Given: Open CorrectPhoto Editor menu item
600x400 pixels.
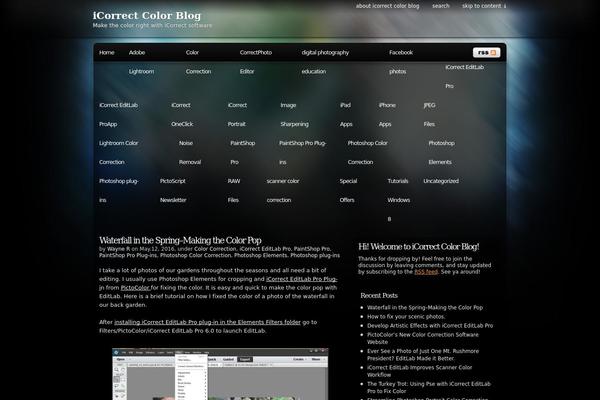Looking at the screenshot, I should pyautogui.click(x=256, y=62).
